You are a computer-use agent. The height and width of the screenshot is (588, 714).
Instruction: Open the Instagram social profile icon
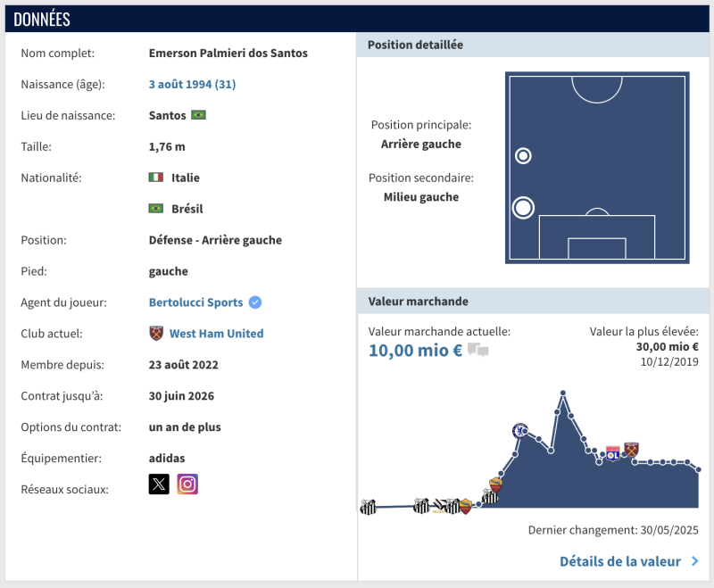187,484
